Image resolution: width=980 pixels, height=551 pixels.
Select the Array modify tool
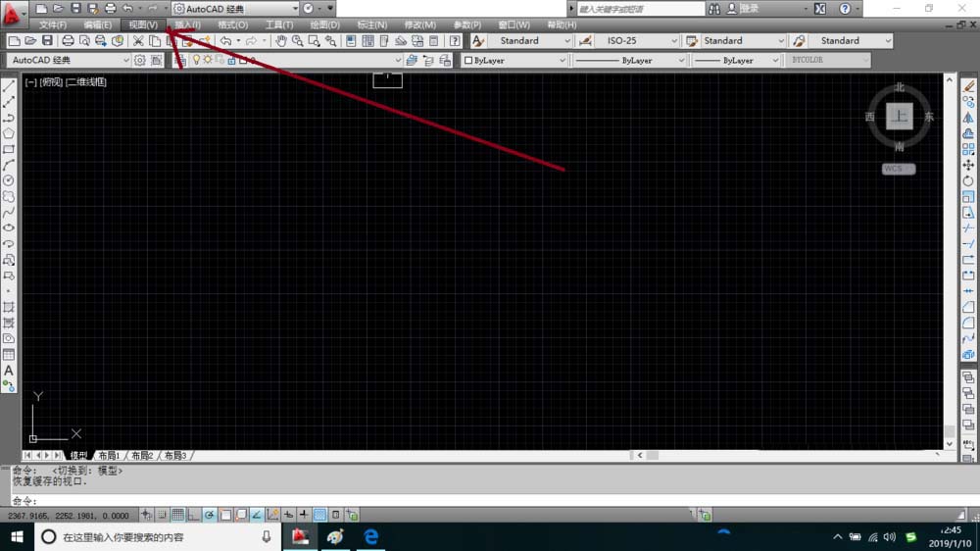click(968, 149)
